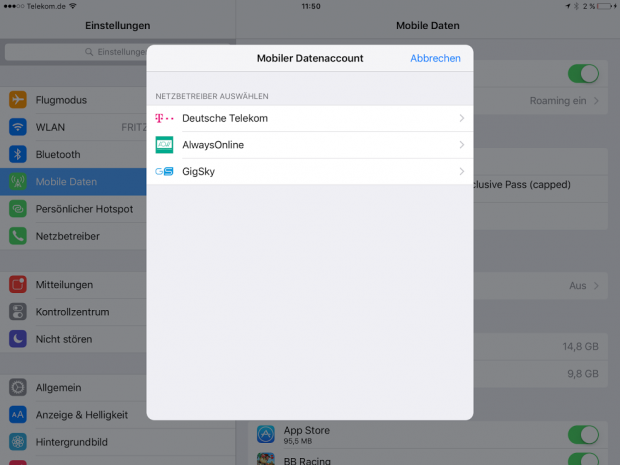Image resolution: width=620 pixels, height=465 pixels.
Task: Tap the WLAN Wi-Fi icon
Action: (18, 127)
